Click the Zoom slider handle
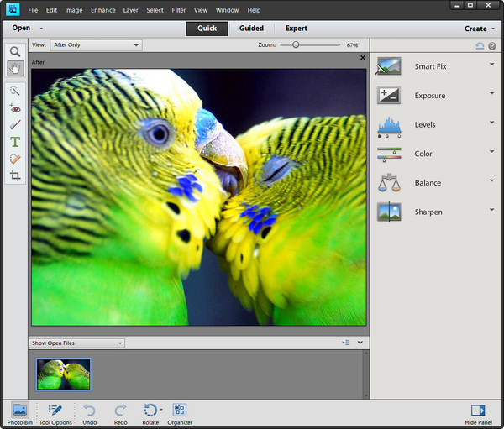 [296, 44]
